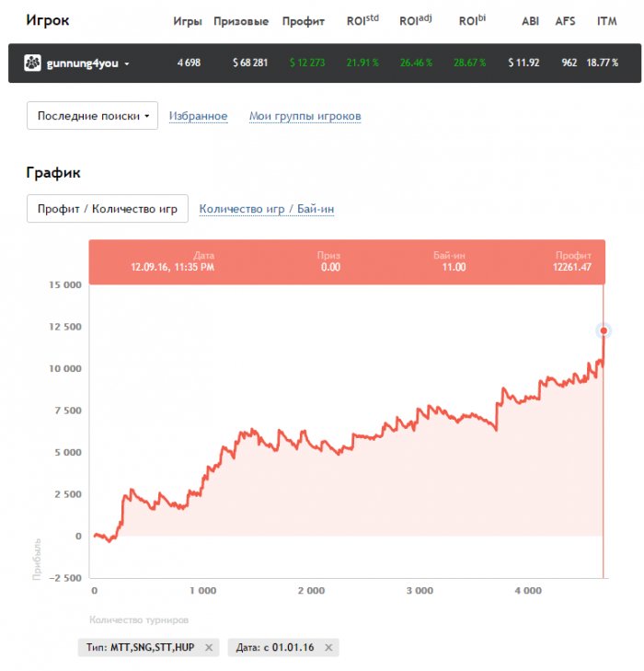Remove the Дата: с 01.01.16 filter
The height and width of the screenshot is (671, 644).
(x=328, y=647)
